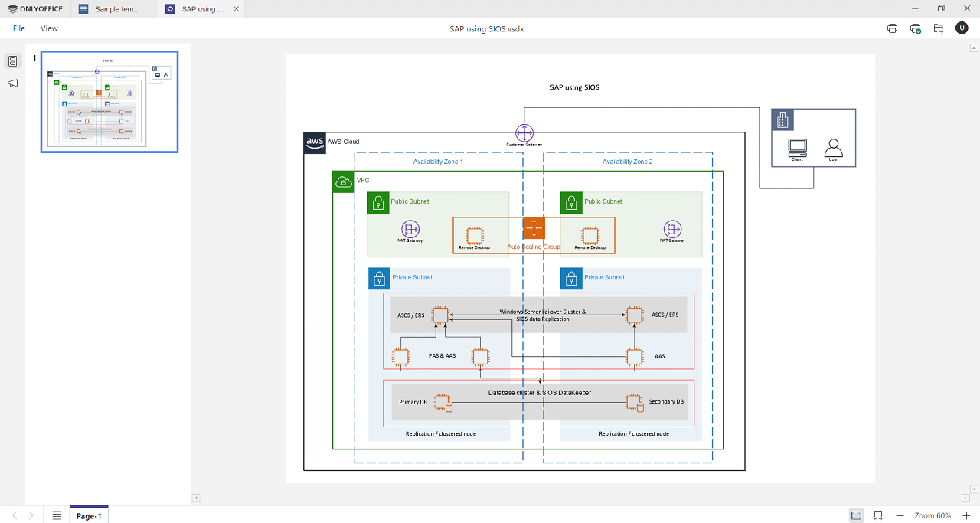Open the page thumbnails panel icon

(x=12, y=61)
